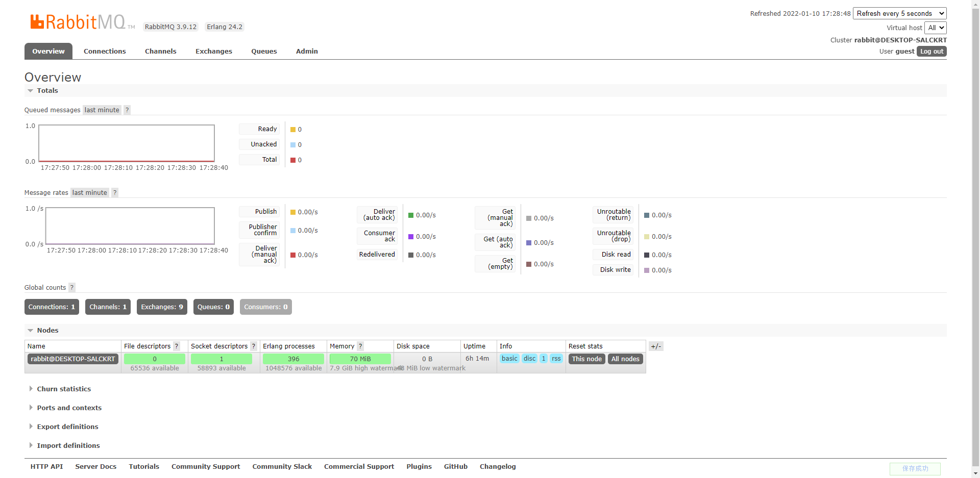This screenshot has width=980, height=478.
Task: Click the 'basic' info tag
Action: pyautogui.click(x=509, y=359)
